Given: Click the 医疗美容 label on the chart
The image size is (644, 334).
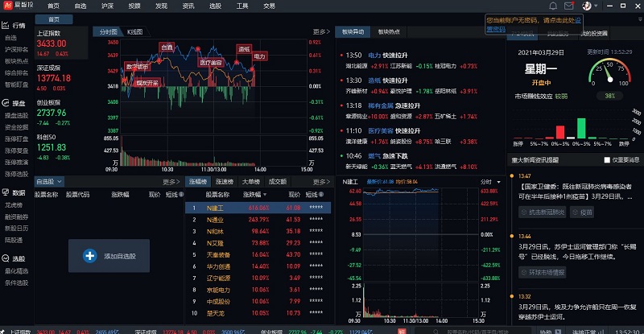Looking at the screenshot, I should click(211, 63).
